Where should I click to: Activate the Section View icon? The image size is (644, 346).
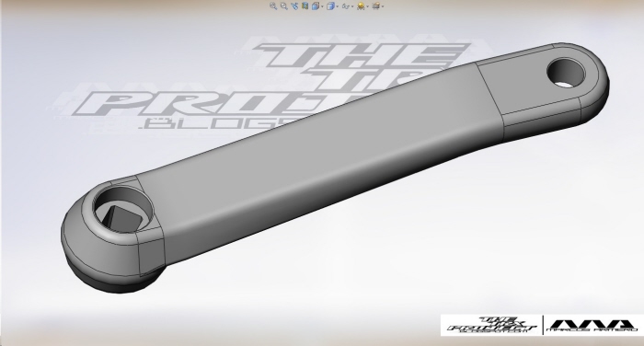coord(305,6)
